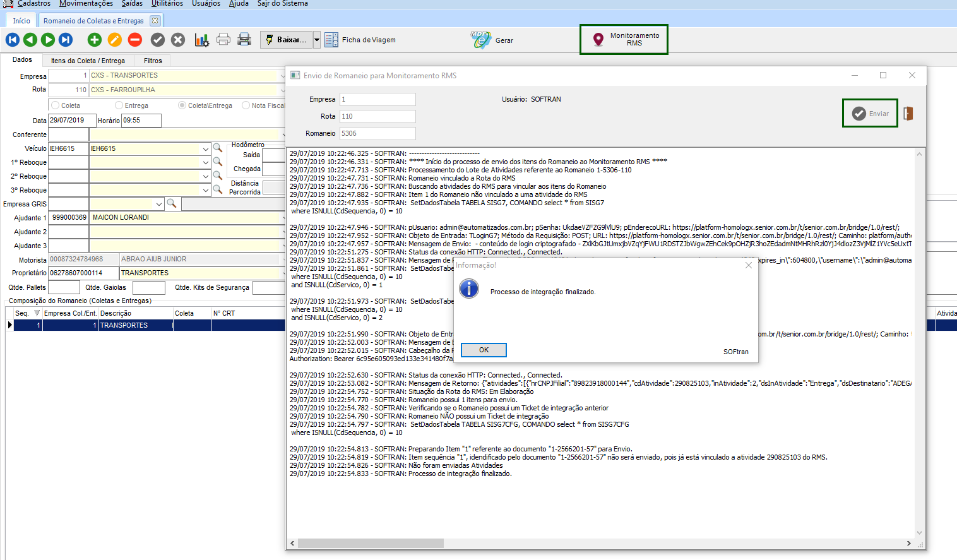Click the magnifier next to 1º Reboque
Image resolution: width=957 pixels, height=560 pixels.
[x=218, y=162]
